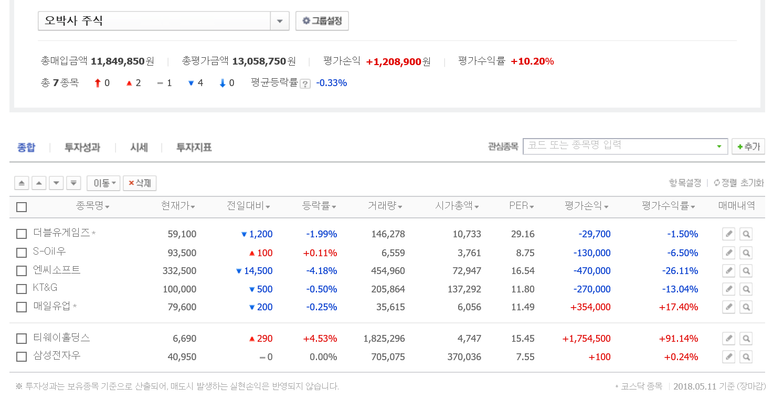Check the KT&G row checkbox

point(21,289)
